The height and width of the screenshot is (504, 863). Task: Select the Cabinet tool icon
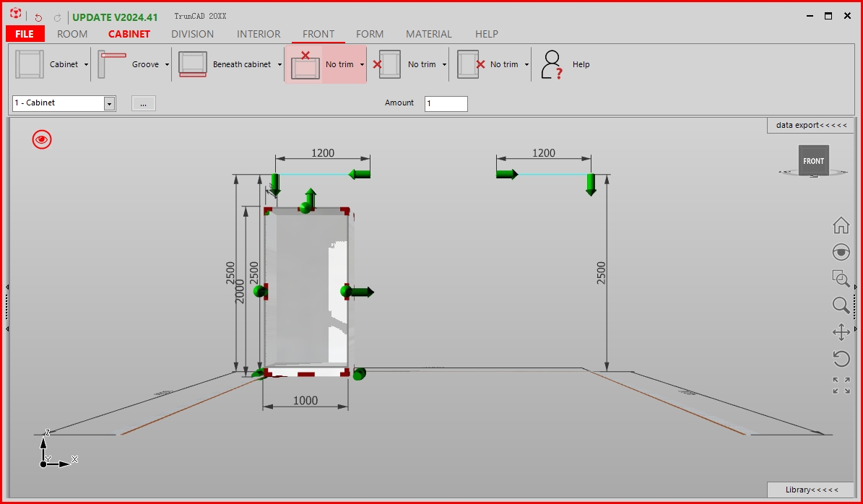coord(29,64)
